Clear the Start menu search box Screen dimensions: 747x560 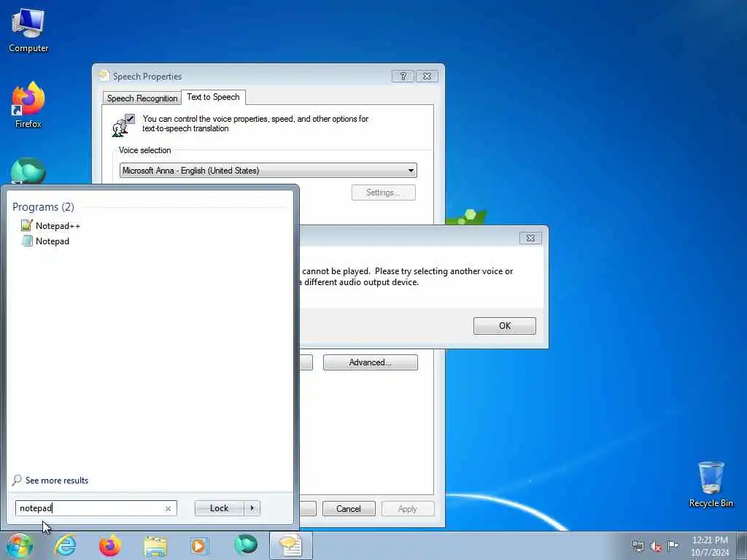tap(169, 508)
